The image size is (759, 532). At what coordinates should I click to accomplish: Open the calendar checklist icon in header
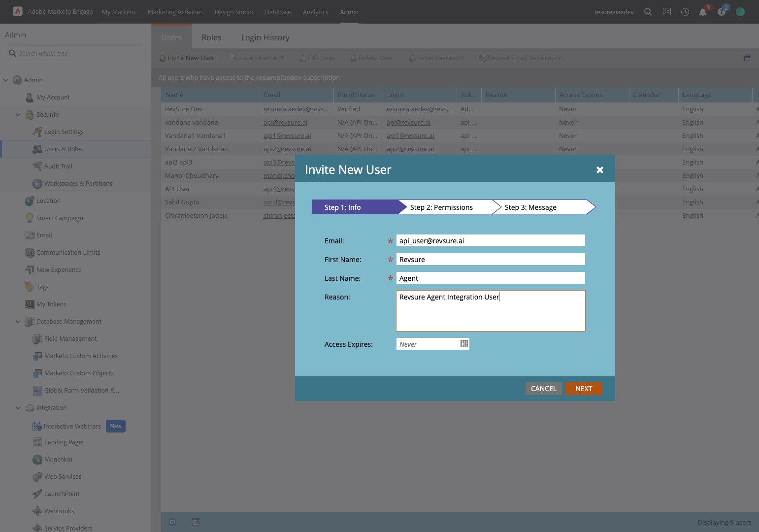(667, 12)
